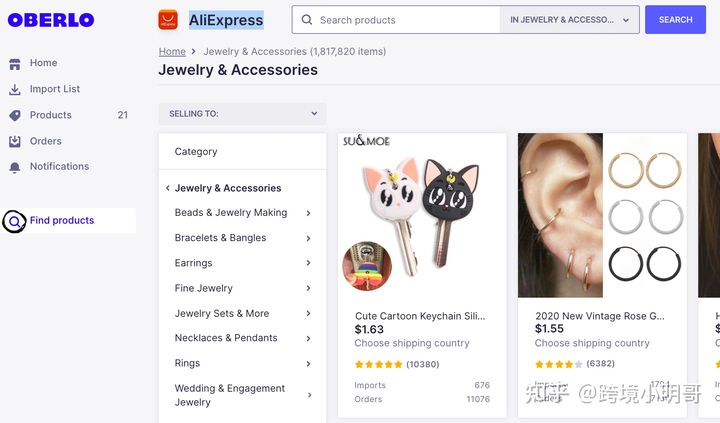Click the Home storefront icon in sidebar
The height and width of the screenshot is (423, 720).
(x=15, y=64)
